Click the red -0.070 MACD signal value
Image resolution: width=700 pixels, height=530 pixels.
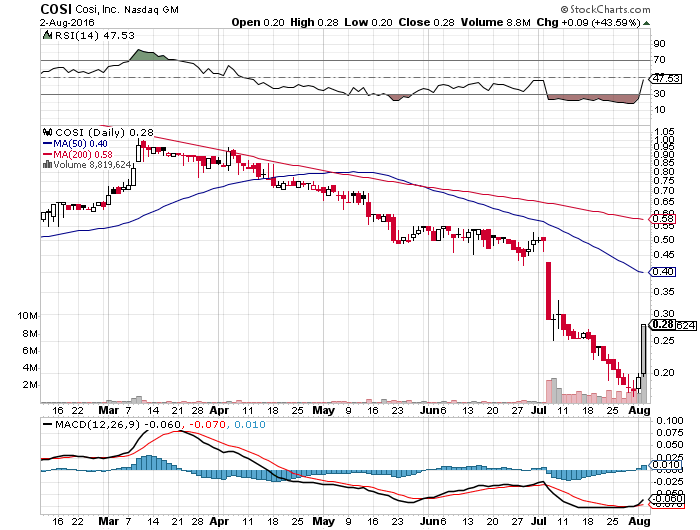[208, 424]
